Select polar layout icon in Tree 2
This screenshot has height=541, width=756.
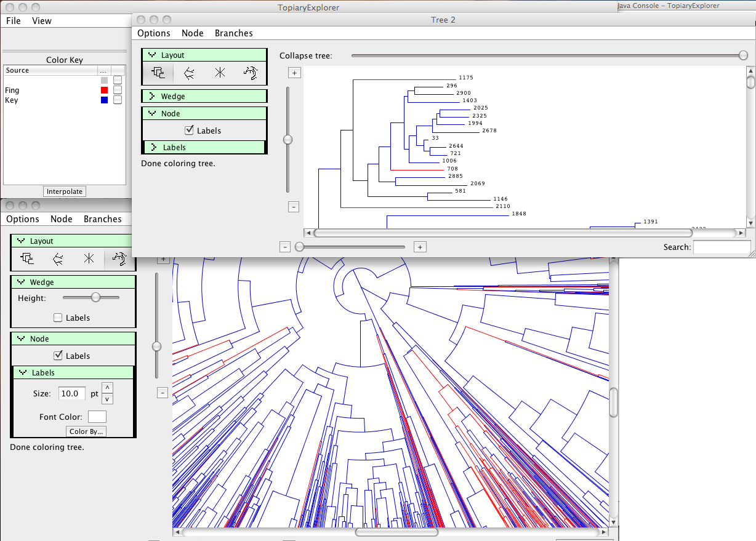tap(251, 73)
